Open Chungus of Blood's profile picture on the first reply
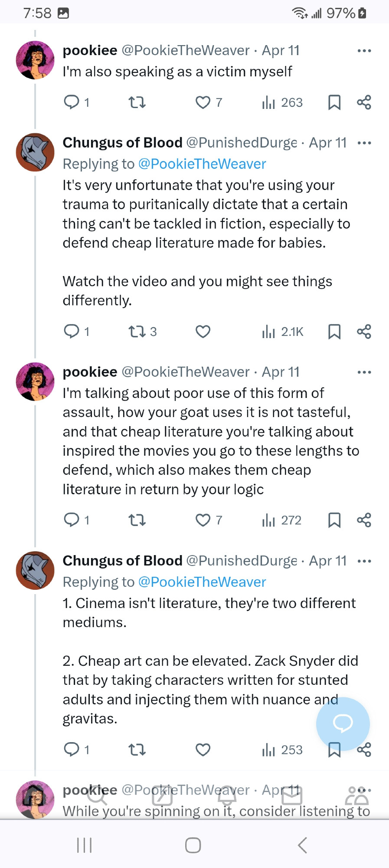The height and width of the screenshot is (868, 389). click(x=35, y=152)
